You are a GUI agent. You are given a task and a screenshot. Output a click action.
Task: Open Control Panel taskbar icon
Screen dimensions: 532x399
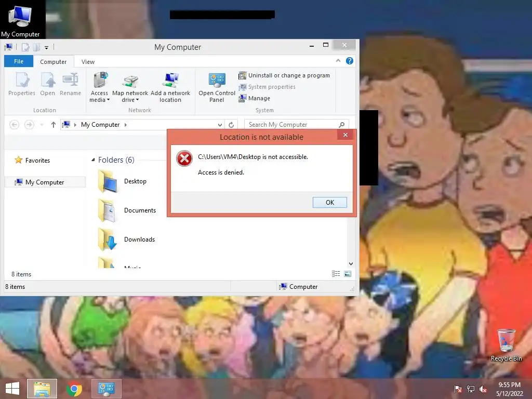tap(107, 389)
